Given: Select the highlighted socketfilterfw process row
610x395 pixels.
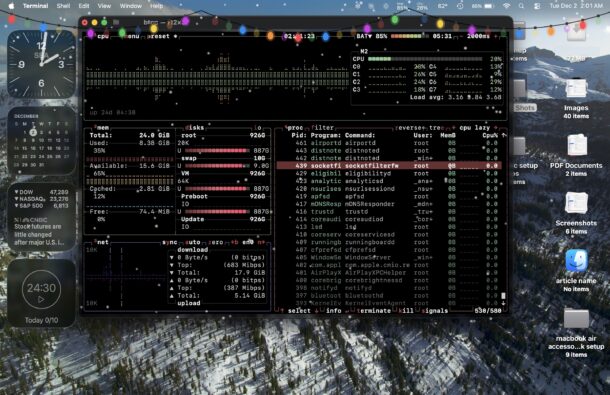Looking at the screenshot, I should [388, 166].
